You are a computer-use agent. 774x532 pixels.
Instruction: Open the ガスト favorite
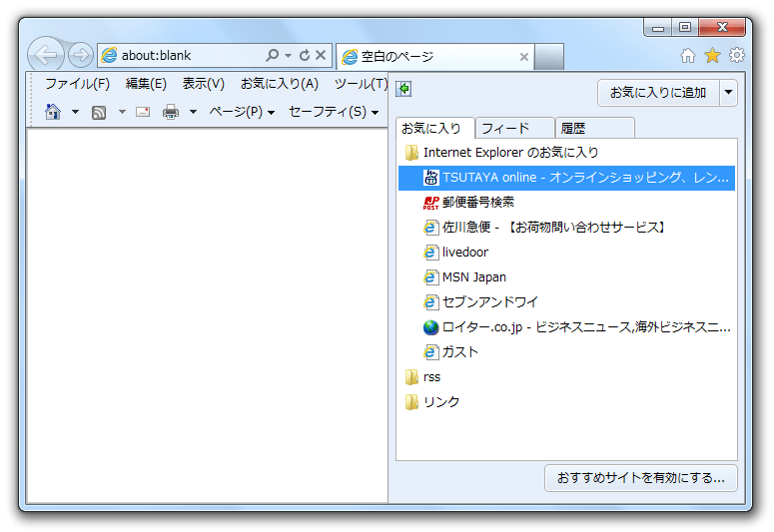point(566,352)
